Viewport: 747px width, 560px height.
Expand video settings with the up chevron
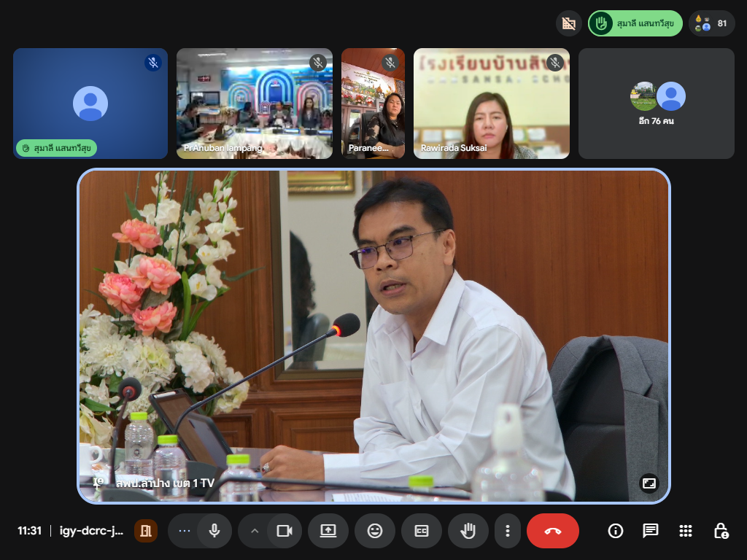[255, 531]
